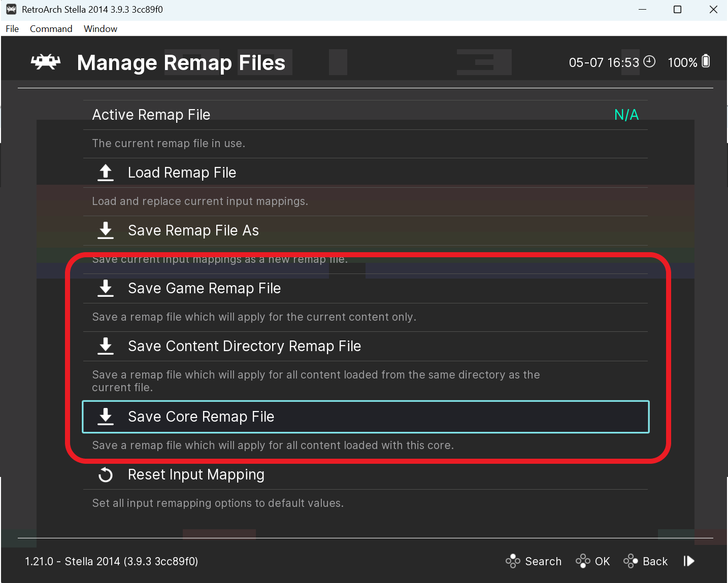Screen dimensions: 728x583
Task: Click the gamepad icon beside OK
Action: [x=583, y=561]
